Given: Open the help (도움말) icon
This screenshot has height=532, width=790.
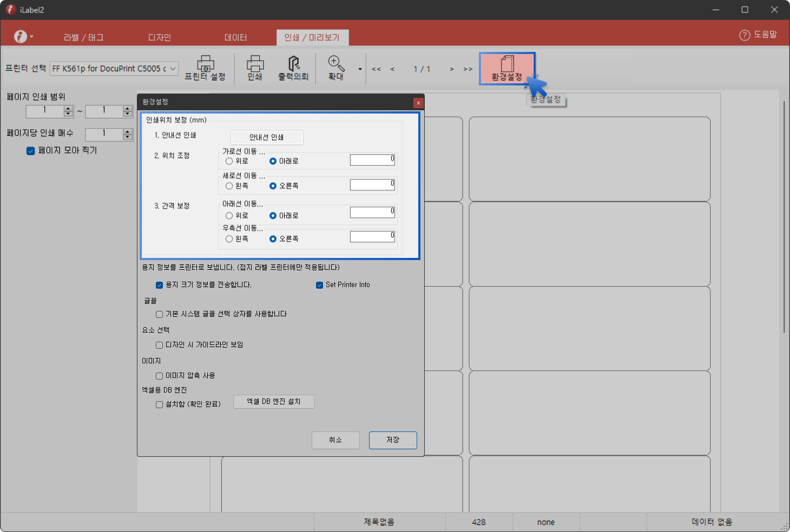Looking at the screenshot, I should [x=745, y=35].
